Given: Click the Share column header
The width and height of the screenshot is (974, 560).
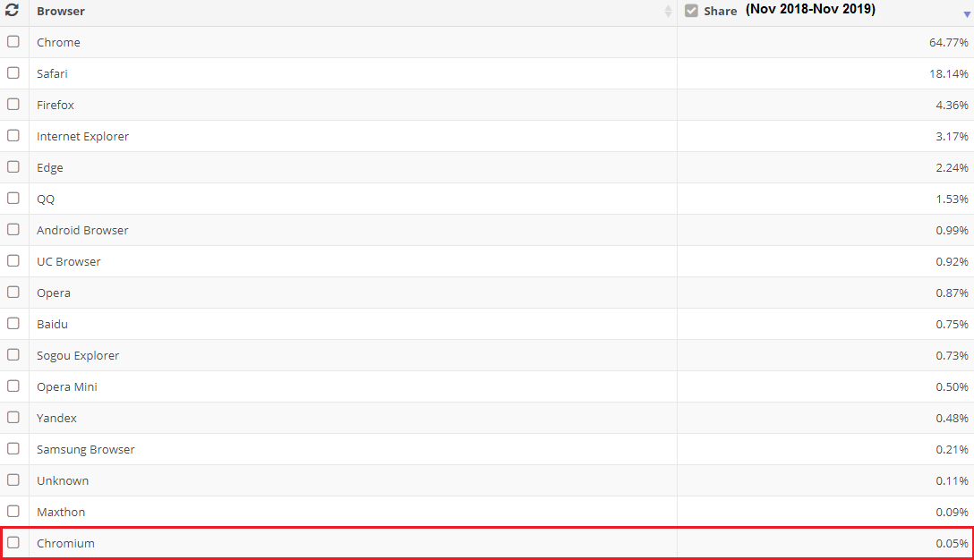Looking at the screenshot, I should pos(721,10).
